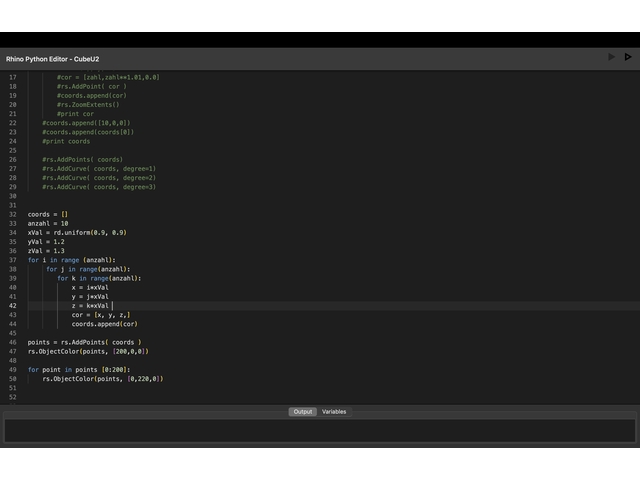The height and width of the screenshot is (480, 640).
Task: Click line number 42 in gutter
Action: [13, 306]
